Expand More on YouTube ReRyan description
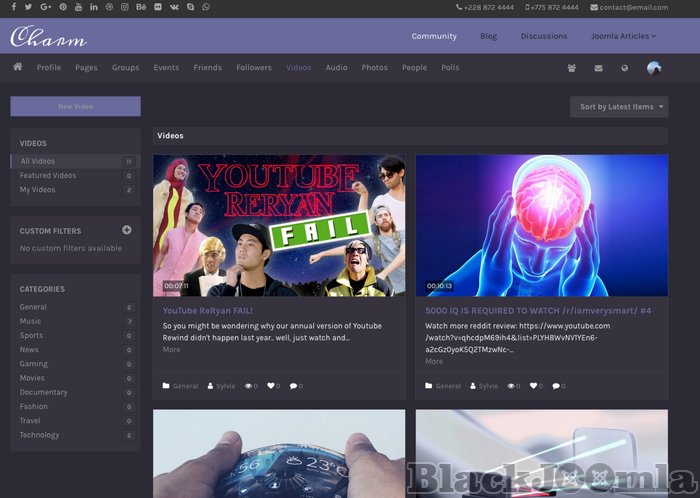This screenshot has height=498, width=700. [171, 350]
